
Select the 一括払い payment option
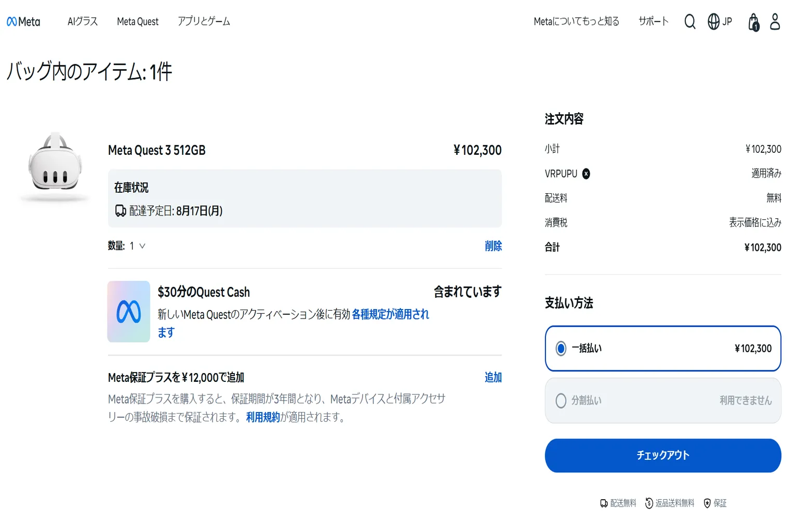click(x=663, y=349)
